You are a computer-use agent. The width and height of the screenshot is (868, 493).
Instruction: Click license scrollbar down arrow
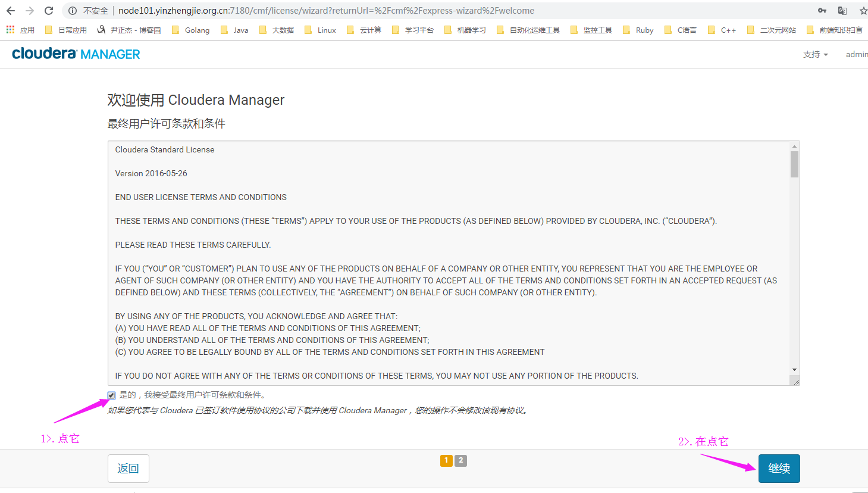(794, 370)
